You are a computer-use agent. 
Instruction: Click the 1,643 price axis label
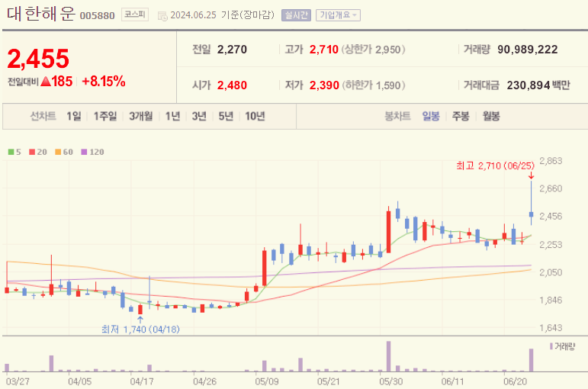pos(551,328)
